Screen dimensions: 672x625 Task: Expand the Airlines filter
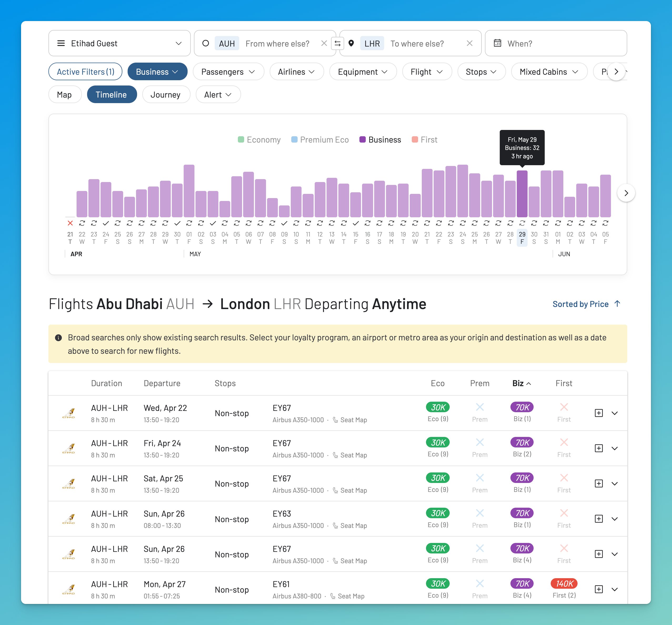(x=297, y=71)
